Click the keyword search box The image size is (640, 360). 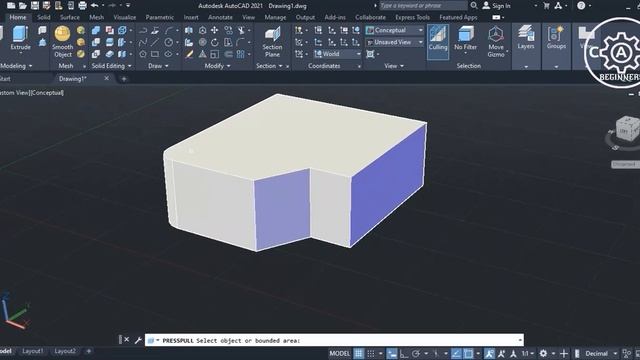(423, 5)
